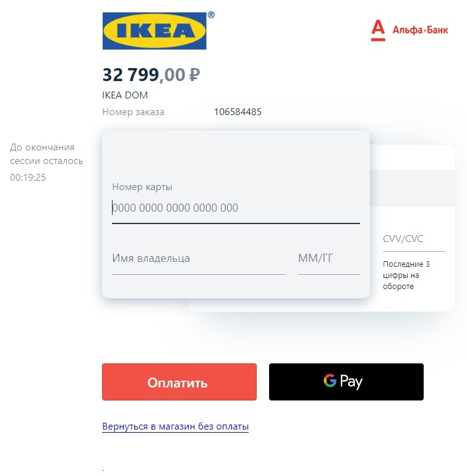Click the session countdown timer 00:19:25
The height and width of the screenshot is (476, 467).
click(28, 178)
